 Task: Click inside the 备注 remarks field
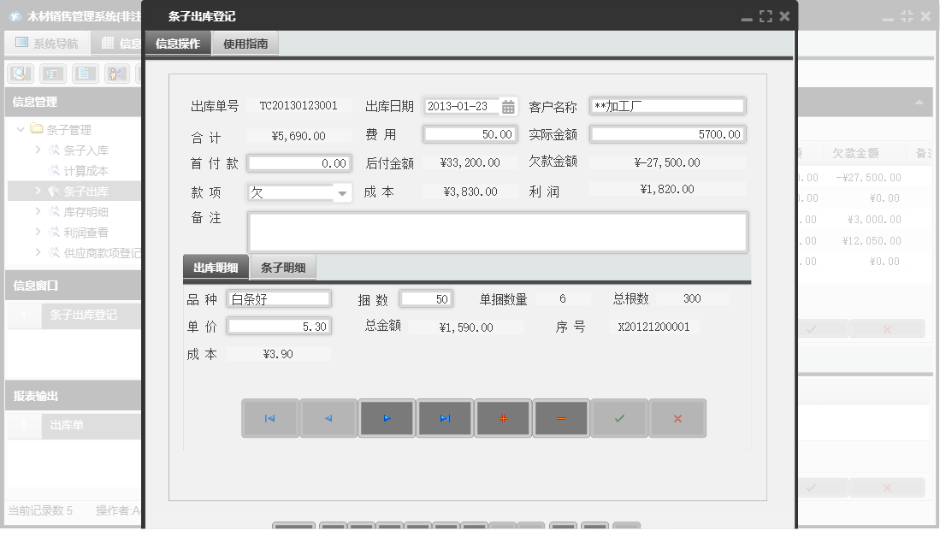coord(496,231)
